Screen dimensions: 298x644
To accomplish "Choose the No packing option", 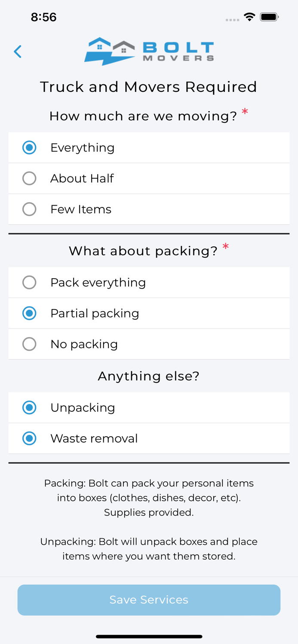I will click(x=29, y=344).
